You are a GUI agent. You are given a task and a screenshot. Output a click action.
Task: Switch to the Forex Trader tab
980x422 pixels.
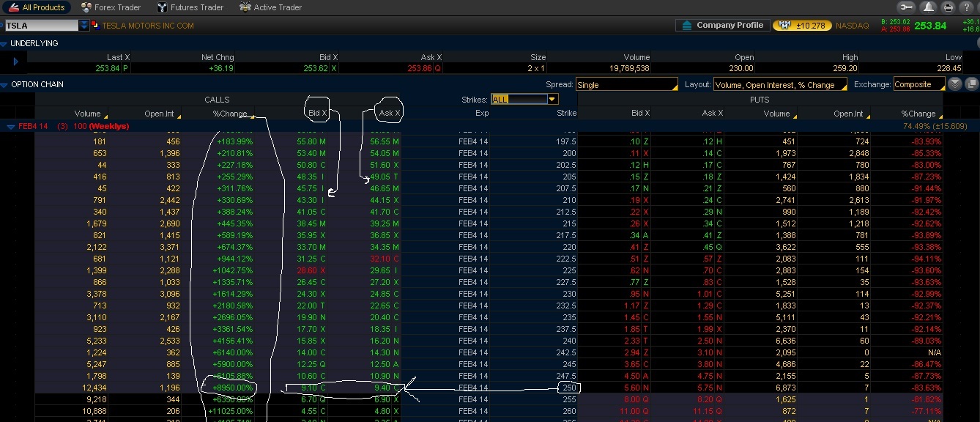coord(110,7)
